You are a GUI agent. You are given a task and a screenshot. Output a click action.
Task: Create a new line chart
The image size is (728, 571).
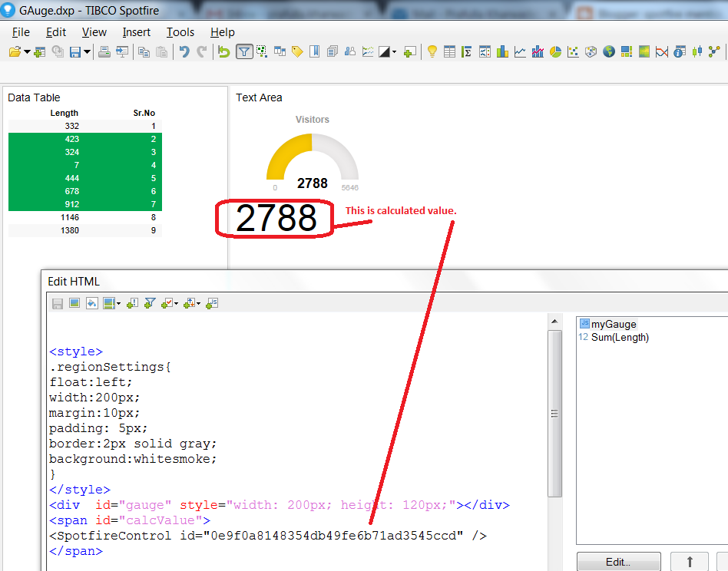519,51
